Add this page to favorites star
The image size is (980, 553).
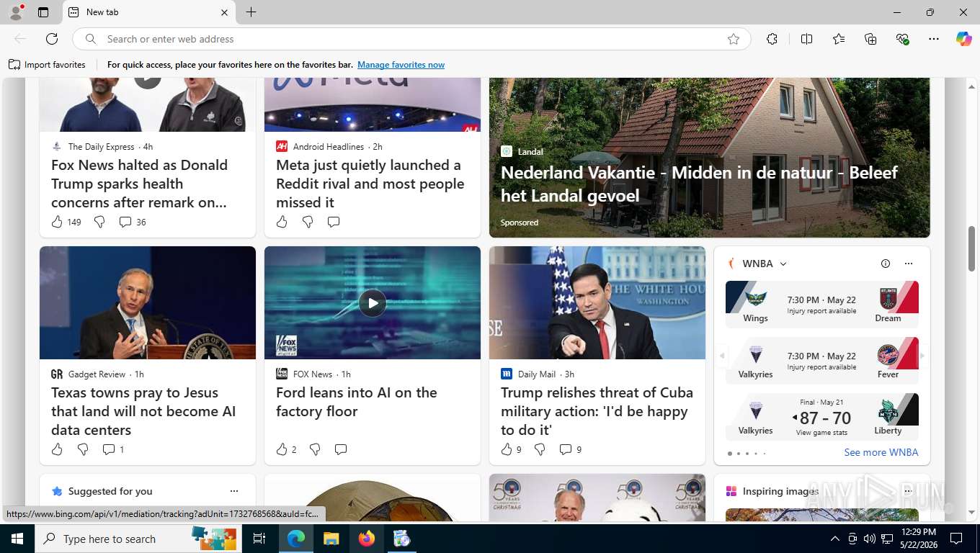point(734,39)
